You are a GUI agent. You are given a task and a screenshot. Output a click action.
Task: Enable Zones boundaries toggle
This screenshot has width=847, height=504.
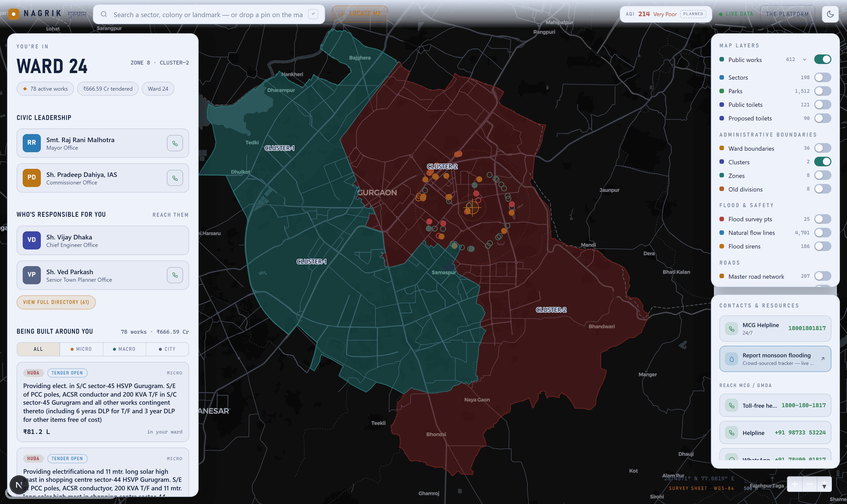823,175
